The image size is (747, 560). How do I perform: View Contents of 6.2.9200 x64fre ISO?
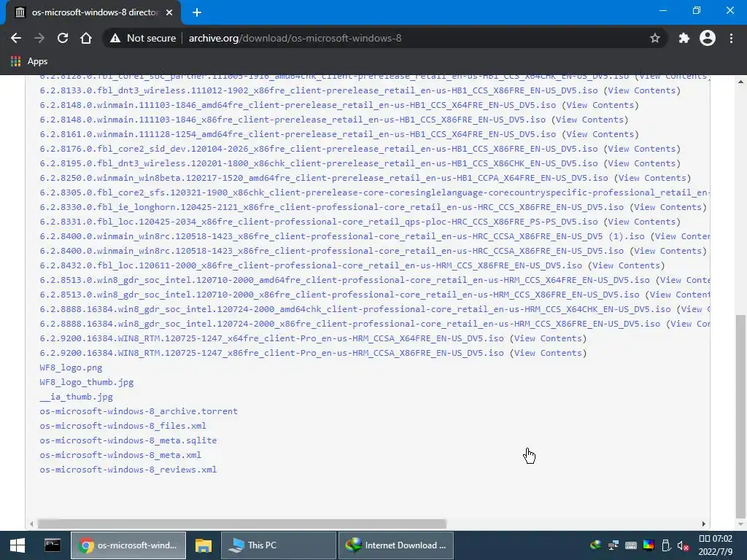click(549, 338)
